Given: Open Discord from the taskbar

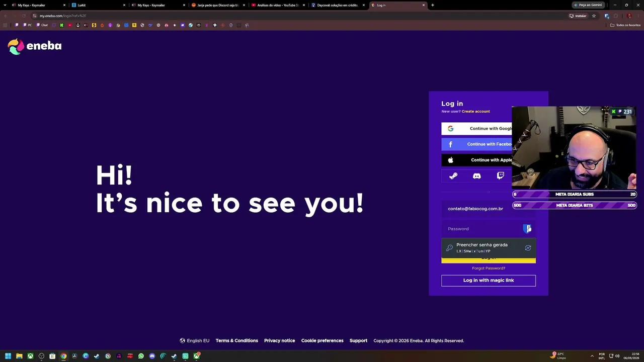Looking at the screenshot, I should point(152,356).
